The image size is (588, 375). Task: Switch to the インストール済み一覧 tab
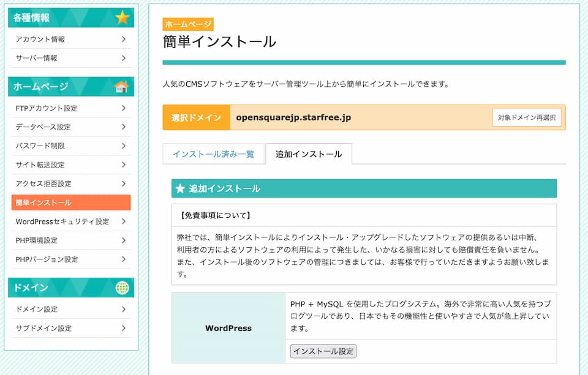coord(213,154)
